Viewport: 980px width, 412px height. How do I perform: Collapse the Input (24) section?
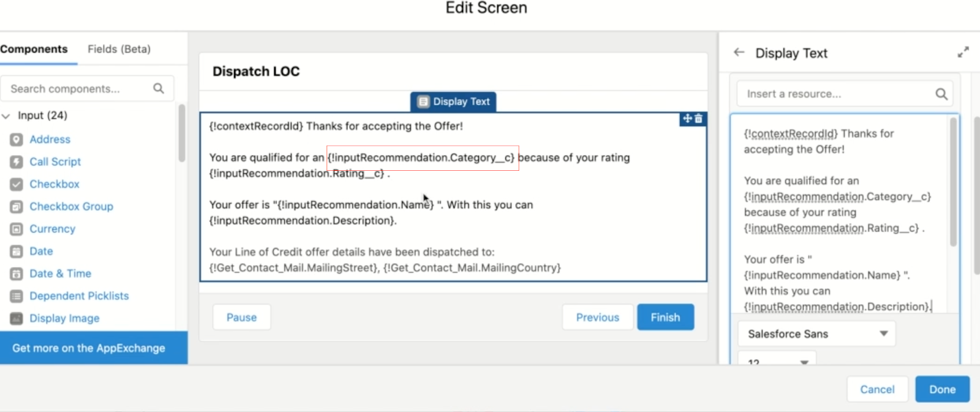click(x=6, y=116)
